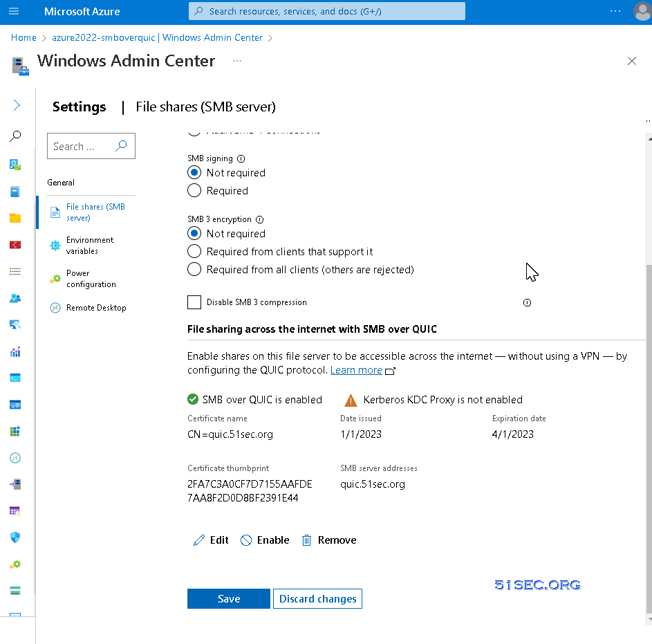Viewport: 652px width, 644px height.
Task: Click the breadcrumb chevron after Windows Admin Center
Action: 270,38
